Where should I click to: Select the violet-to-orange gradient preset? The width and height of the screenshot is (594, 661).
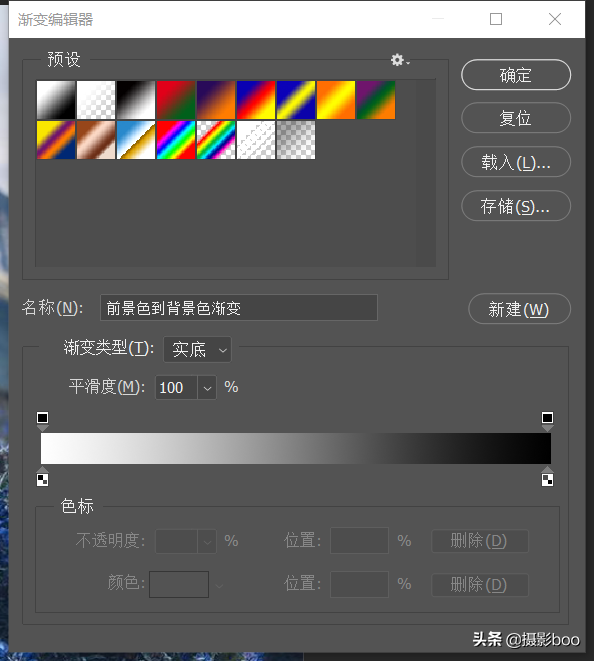click(216, 100)
